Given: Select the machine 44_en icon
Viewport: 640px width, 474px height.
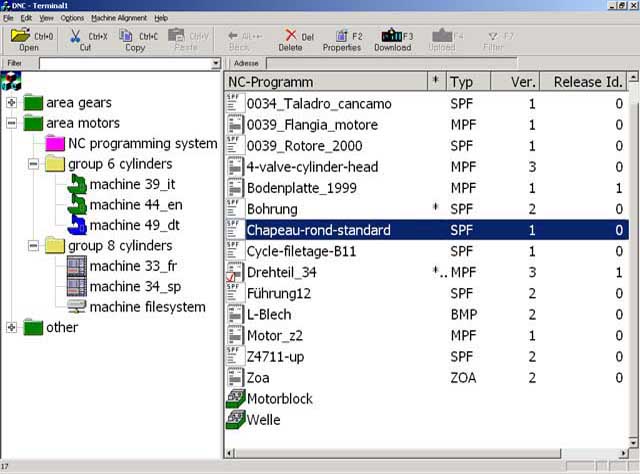Looking at the screenshot, I should point(77,205).
